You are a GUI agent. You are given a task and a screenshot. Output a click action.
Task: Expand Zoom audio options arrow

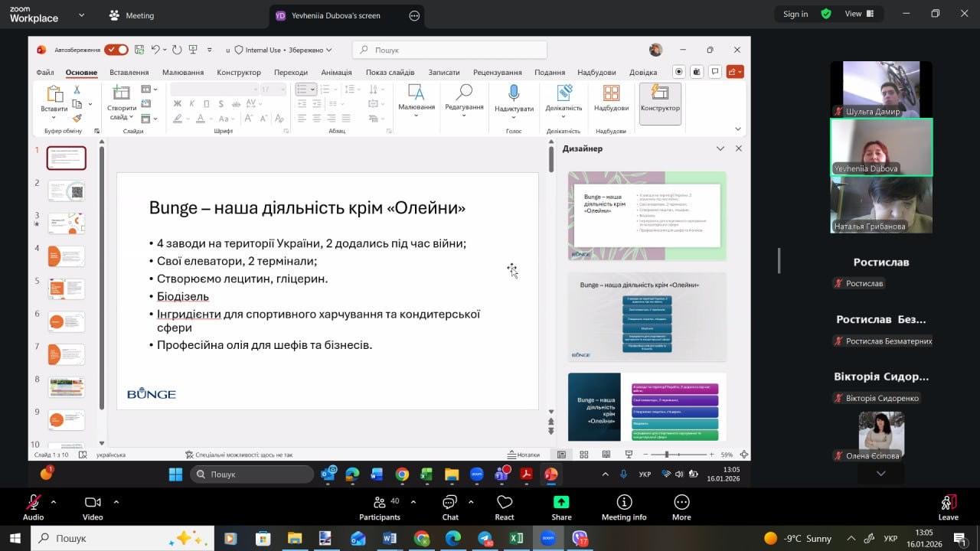coord(53,502)
